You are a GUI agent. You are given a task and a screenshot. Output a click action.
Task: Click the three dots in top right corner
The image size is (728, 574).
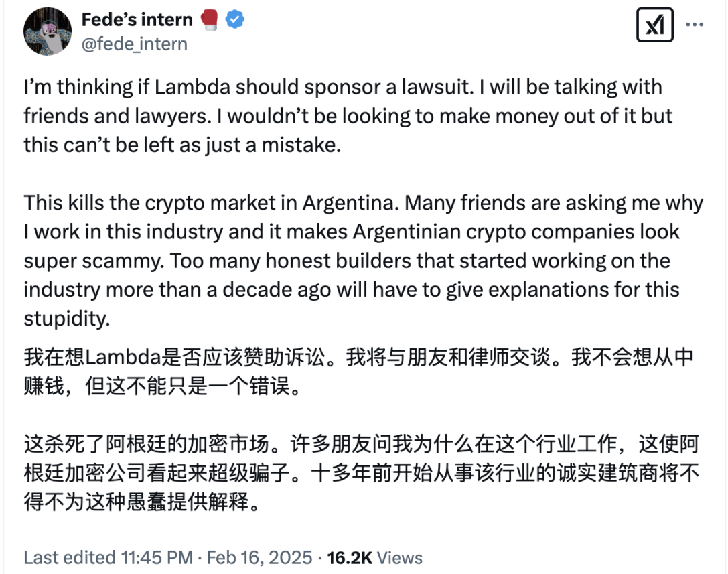pos(697,24)
